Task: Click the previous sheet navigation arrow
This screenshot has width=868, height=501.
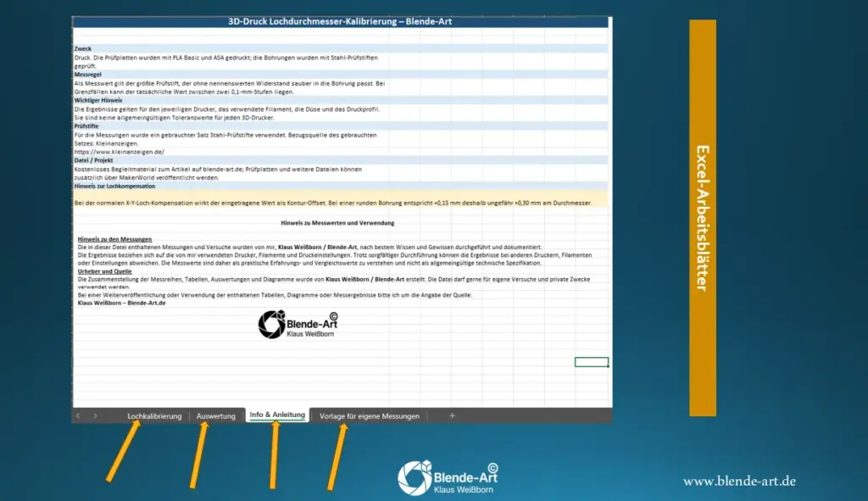Action: pos(78,415)
